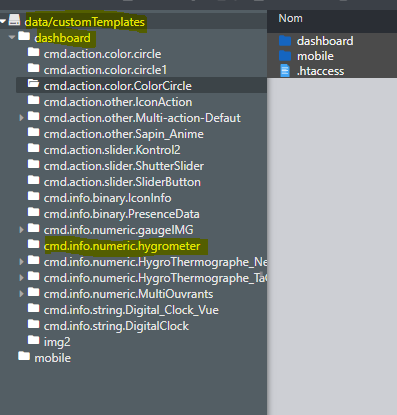This screenshot has height=415, width=397.
Task: Select cmd.action.color.circle tree item
Action: (x=102, y=54)
